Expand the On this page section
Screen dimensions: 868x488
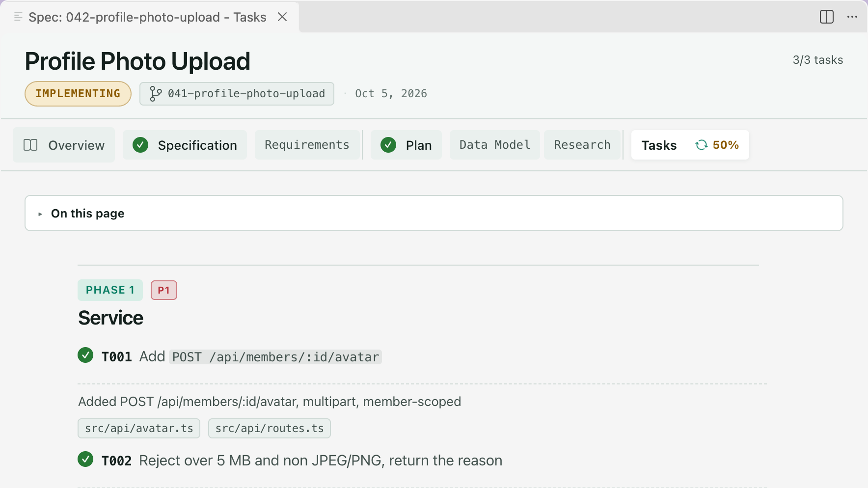pyautogui.click(x=434, y=213)
